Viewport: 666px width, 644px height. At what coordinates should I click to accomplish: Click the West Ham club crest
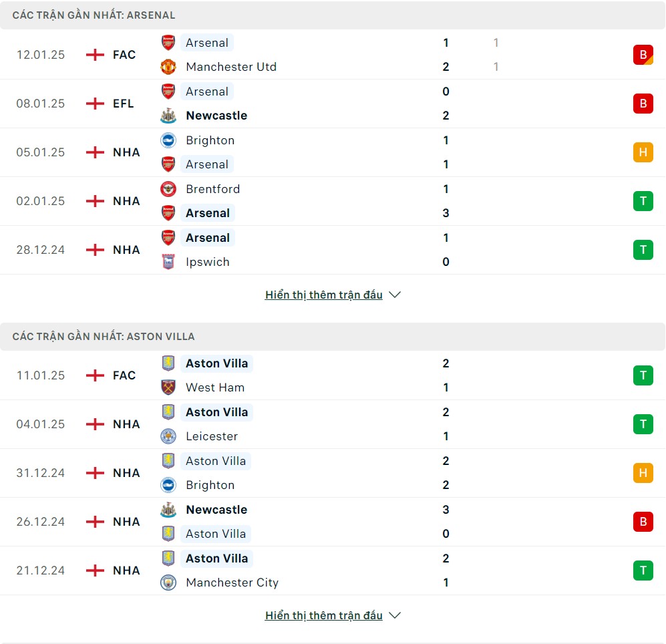click(168, 387)
